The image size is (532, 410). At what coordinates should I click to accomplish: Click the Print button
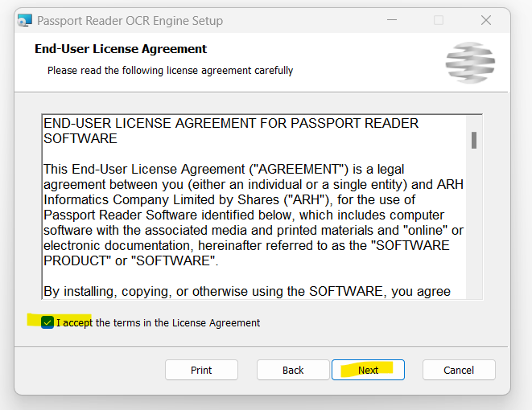pyautogui.click(x=201, y=370)
